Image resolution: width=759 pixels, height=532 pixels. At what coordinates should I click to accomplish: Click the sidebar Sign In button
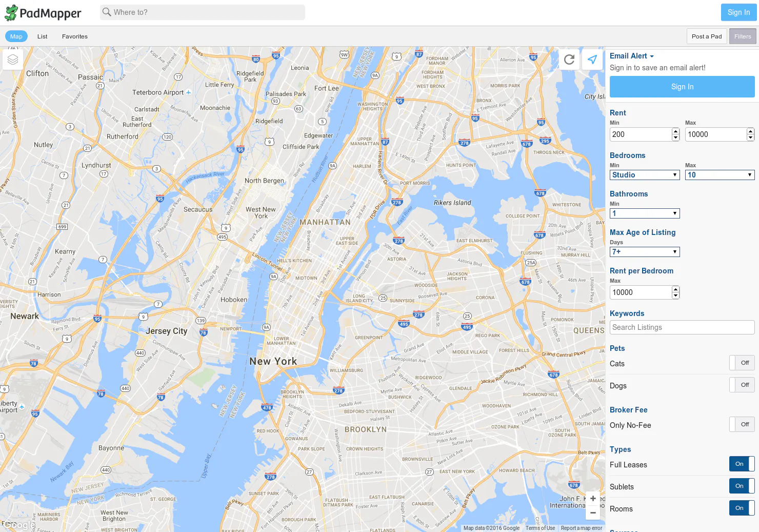click(x=682, y=87)
